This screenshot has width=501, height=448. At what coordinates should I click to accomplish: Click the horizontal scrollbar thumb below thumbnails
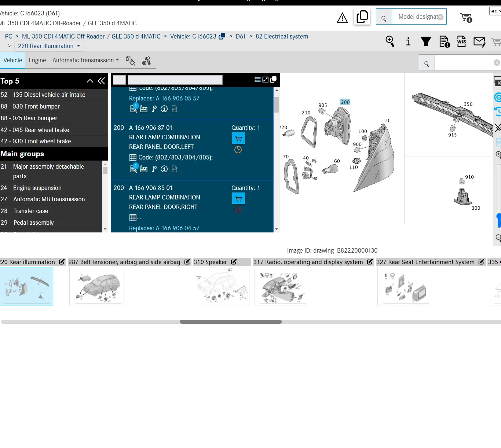(231, 322)
